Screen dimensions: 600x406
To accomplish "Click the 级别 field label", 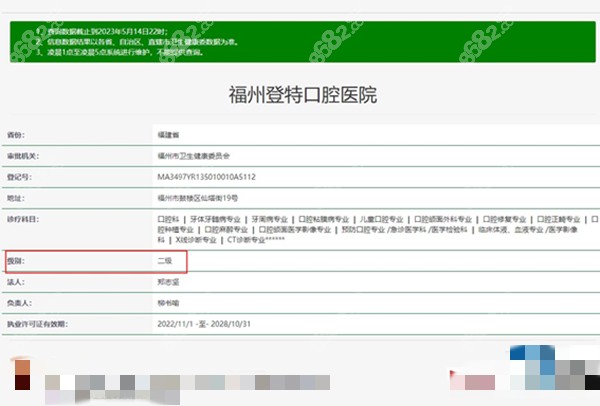I will pos(15,261).
